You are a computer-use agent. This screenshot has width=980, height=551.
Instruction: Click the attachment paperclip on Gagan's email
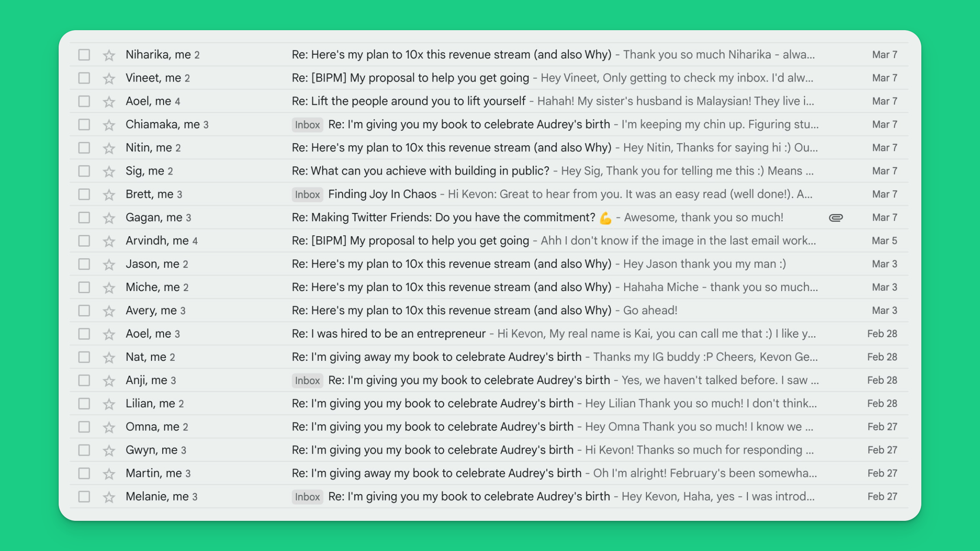(836, 218)
